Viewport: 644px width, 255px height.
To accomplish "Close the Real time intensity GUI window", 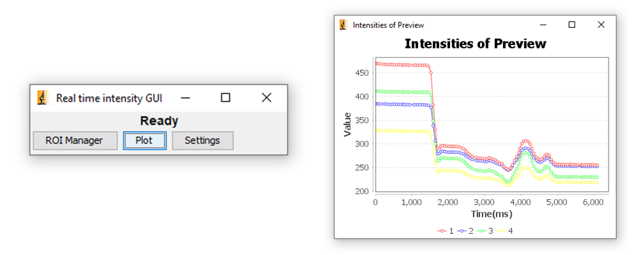I will (267, 98).
